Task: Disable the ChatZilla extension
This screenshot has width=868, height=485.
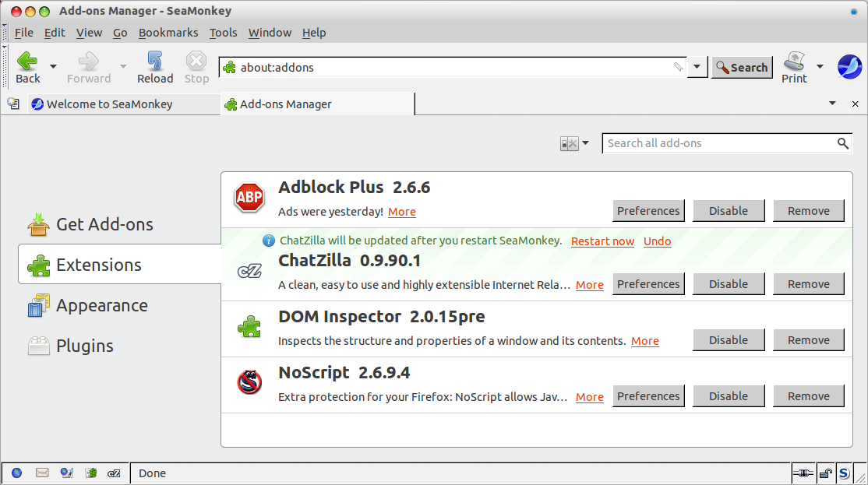Action: [x=729, y=283]
